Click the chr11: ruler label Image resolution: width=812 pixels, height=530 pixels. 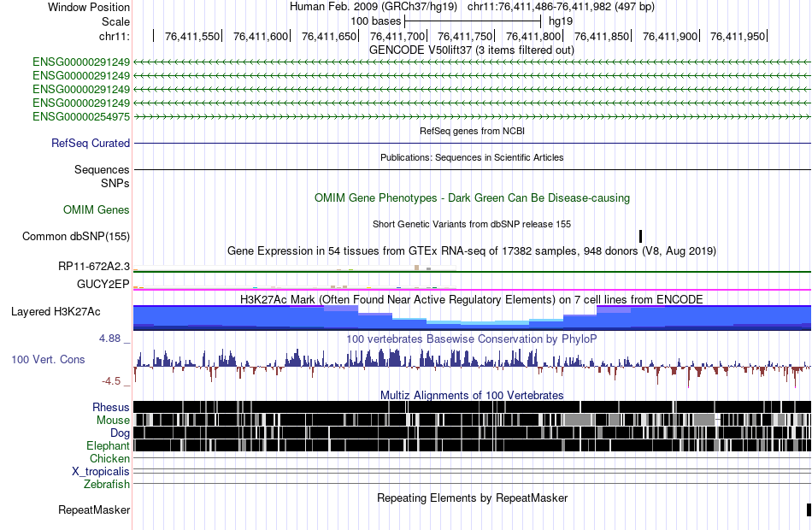115,36
